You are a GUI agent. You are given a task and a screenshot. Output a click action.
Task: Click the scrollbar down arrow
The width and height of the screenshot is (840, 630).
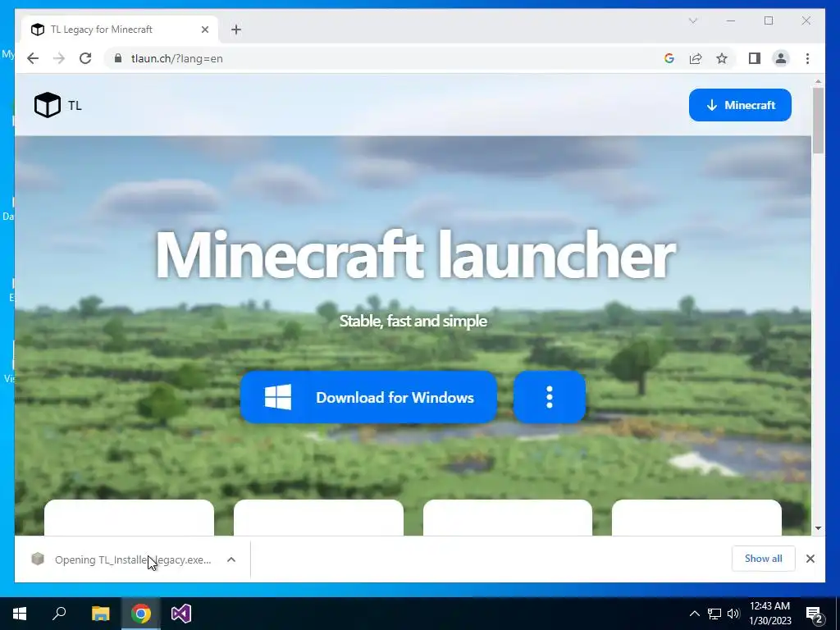pos(818,528)
